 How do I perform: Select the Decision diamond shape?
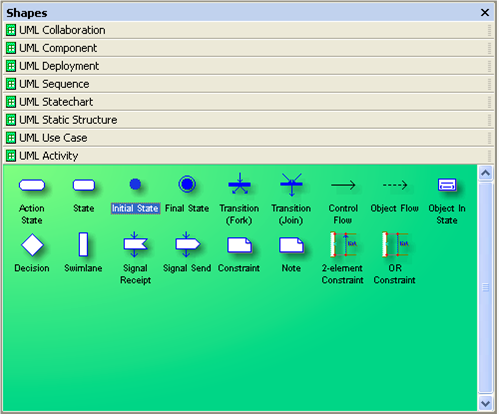tap(32, 245)
